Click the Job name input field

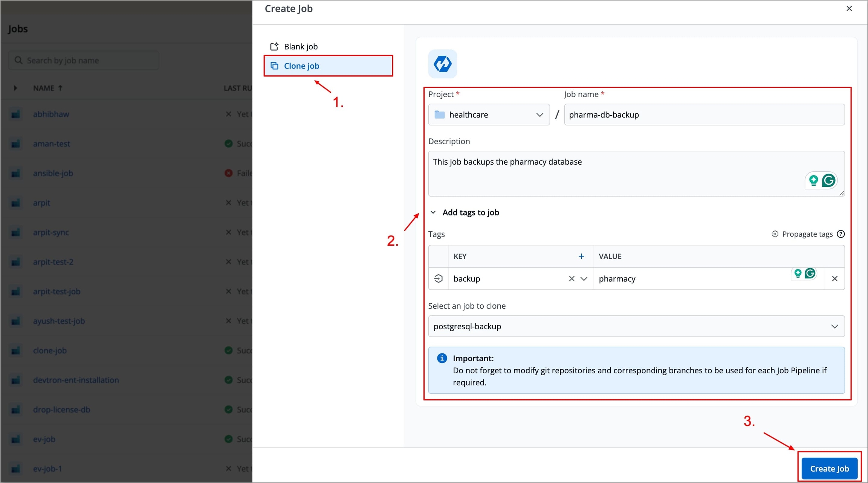pos(704,115)
